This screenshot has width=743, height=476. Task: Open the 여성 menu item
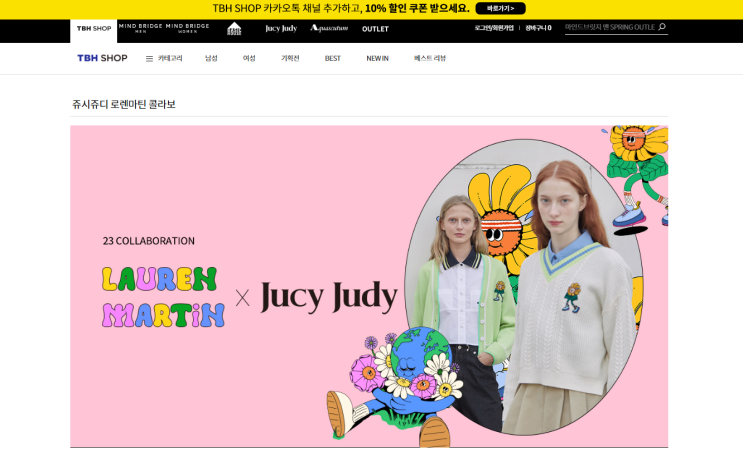coord(249,58)
